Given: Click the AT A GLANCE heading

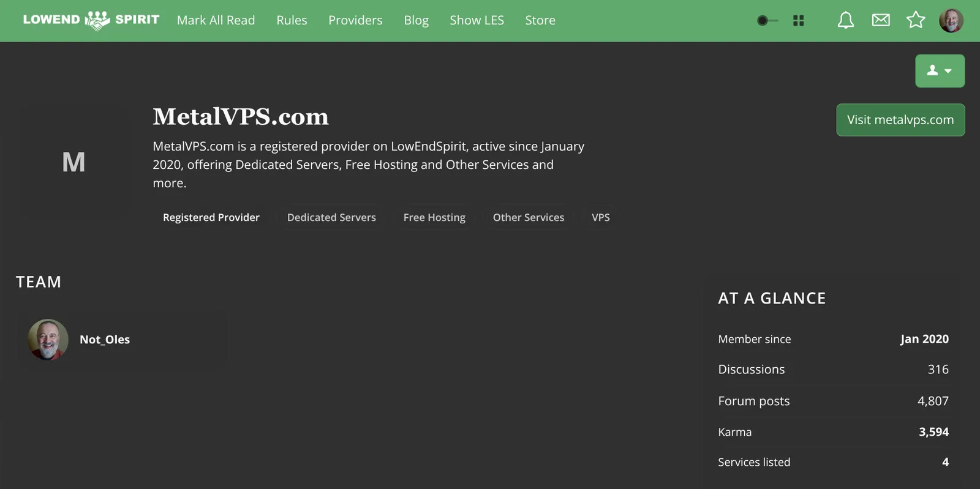Looking at the screenshot, I should (x=772, y=299).
